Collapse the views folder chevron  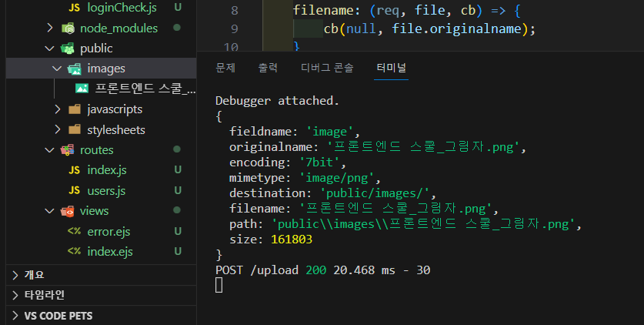click(x=50, y=211)
